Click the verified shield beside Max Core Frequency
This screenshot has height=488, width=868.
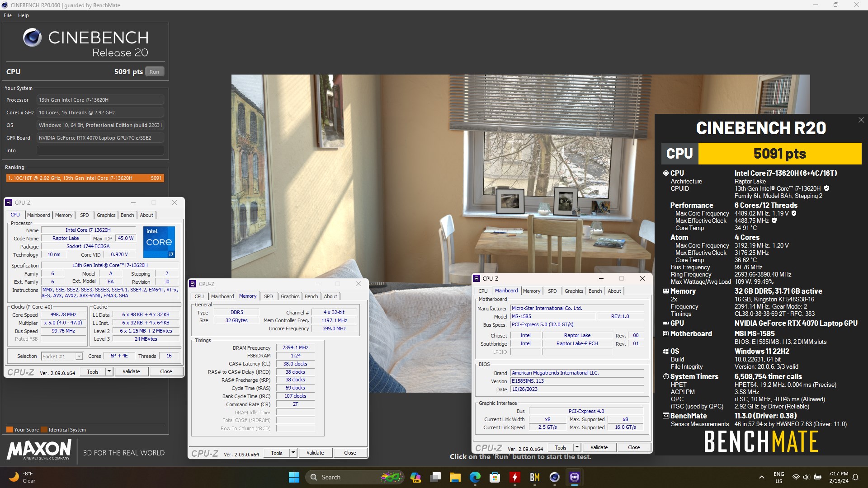pos(794,213)
